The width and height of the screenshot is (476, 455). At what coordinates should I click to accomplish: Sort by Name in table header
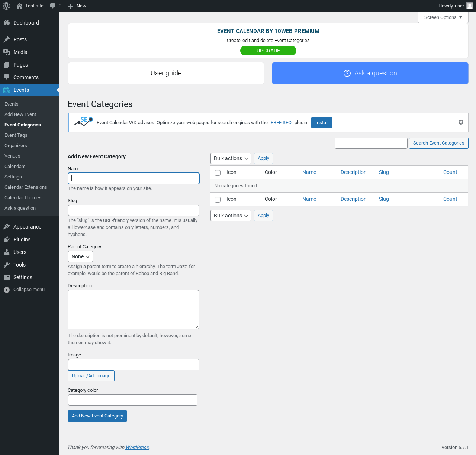(x=309, y=172)
